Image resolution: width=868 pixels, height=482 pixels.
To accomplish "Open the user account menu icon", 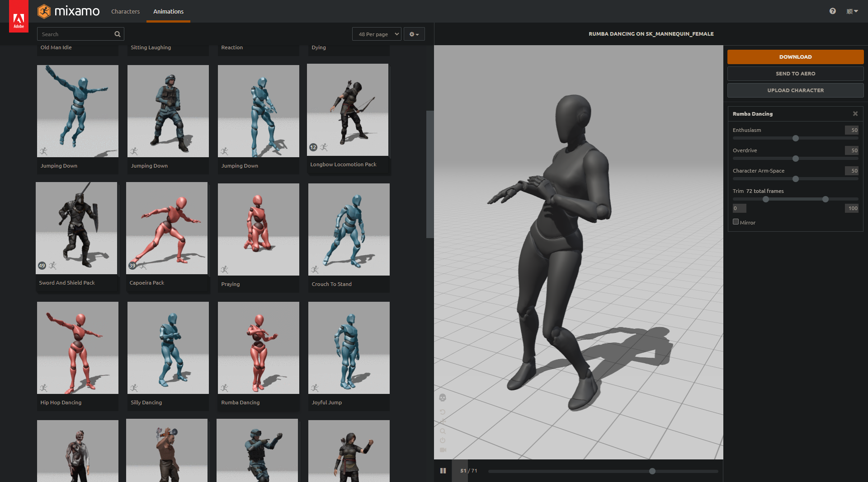I will pyautogui.click(x=852, y=11).
